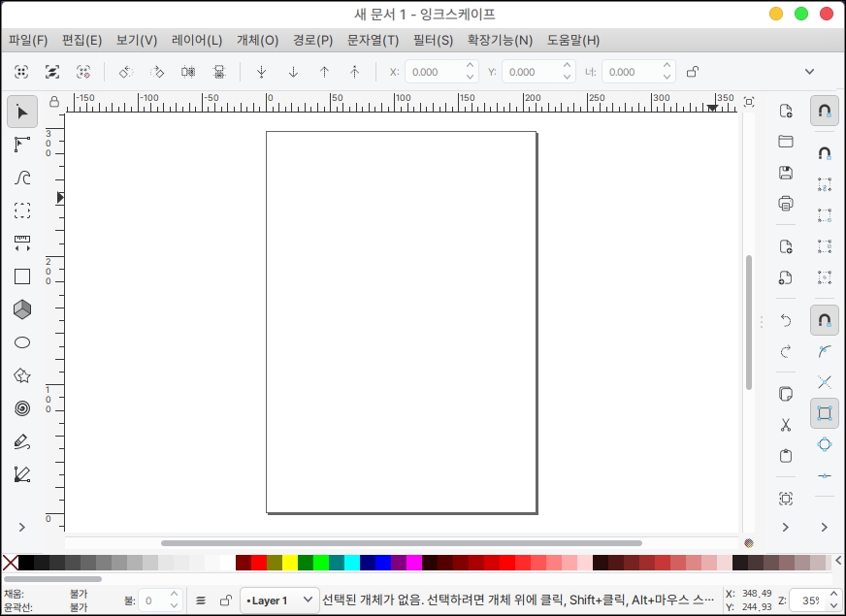Select the Spiral tool
Viewport: 846px width, 616px height.
[22, 408]
